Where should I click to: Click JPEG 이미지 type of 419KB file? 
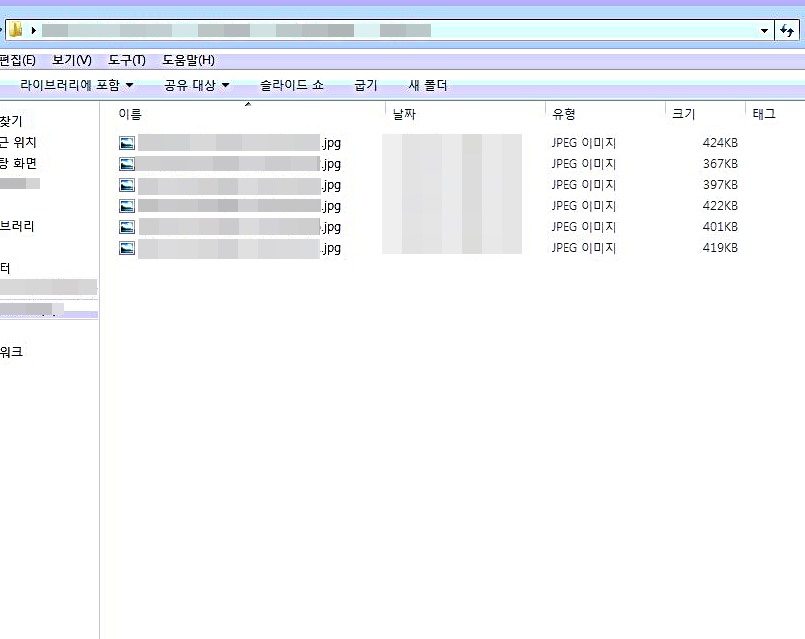[x=584, y=248]
